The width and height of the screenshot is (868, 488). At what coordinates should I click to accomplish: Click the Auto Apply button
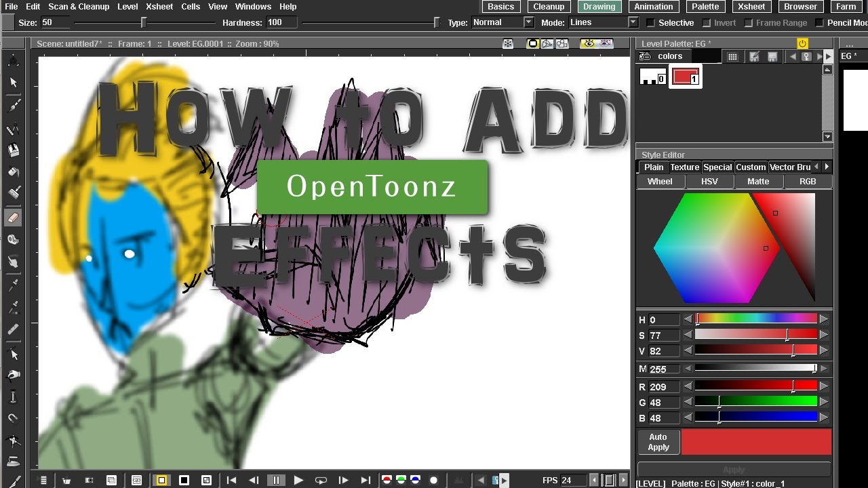tap(658, 442)
